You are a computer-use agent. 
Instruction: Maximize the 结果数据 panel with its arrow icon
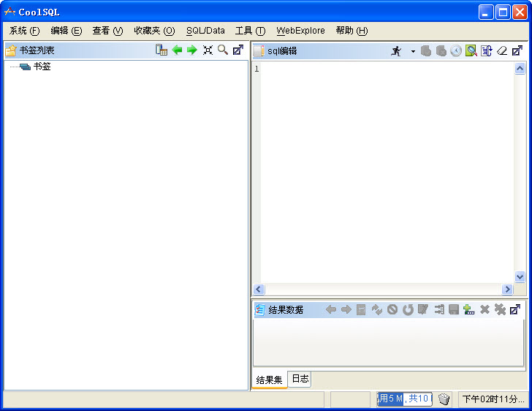click(x=515, y=309)
